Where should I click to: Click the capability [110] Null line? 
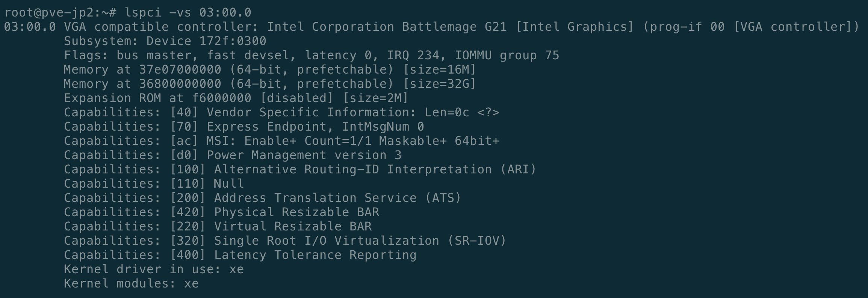pyautogui.click(x=206, y=184)
